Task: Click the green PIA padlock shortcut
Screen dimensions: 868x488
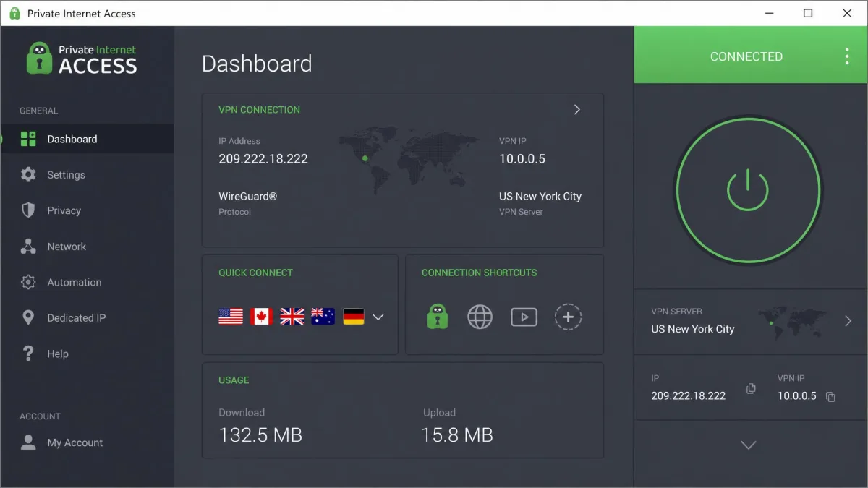Action: [x=437, y=316]
